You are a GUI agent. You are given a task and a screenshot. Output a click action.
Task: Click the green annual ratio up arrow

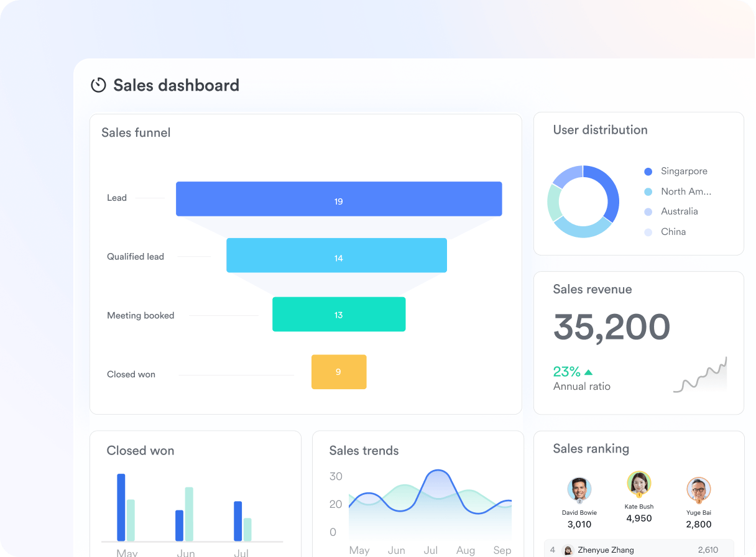588,372
